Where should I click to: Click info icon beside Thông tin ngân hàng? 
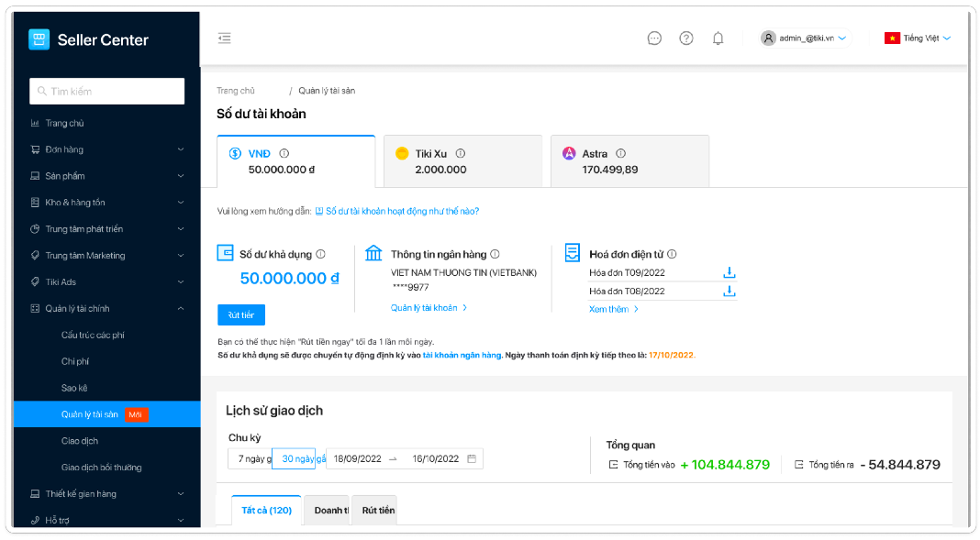pyautogui.click(x=495, y=254)
